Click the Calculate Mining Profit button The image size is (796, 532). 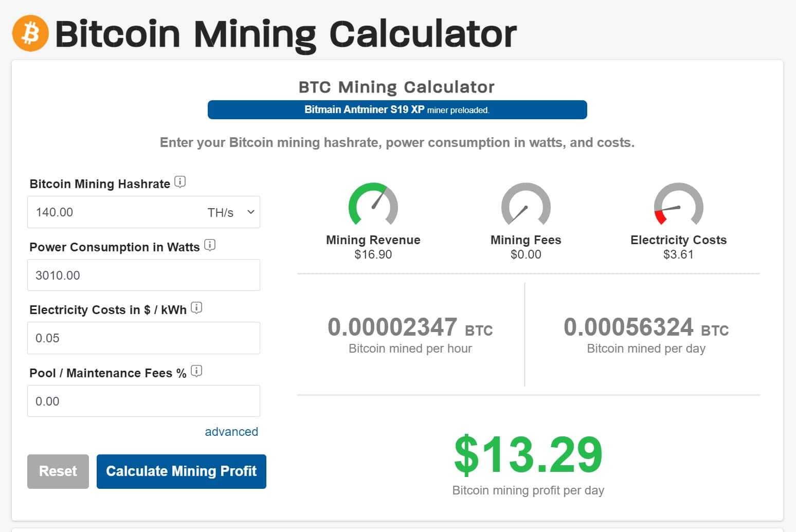181,471
